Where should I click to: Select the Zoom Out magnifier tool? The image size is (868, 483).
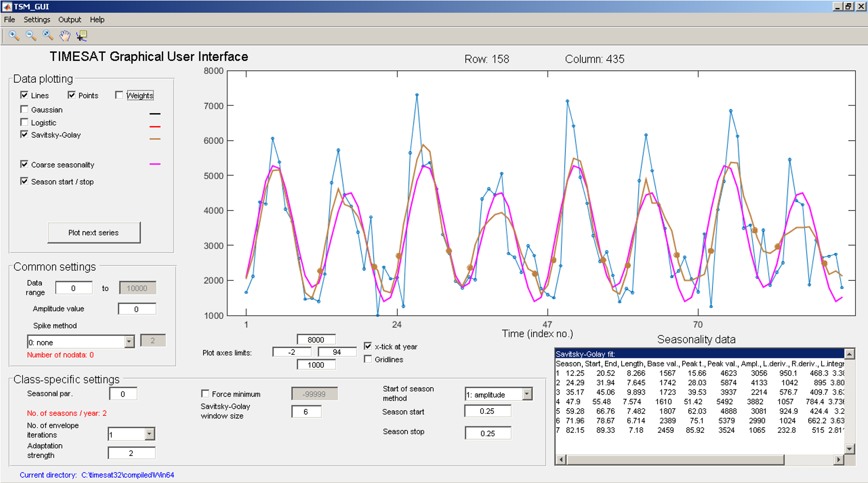pyautogui.click(x=30, y=36)
